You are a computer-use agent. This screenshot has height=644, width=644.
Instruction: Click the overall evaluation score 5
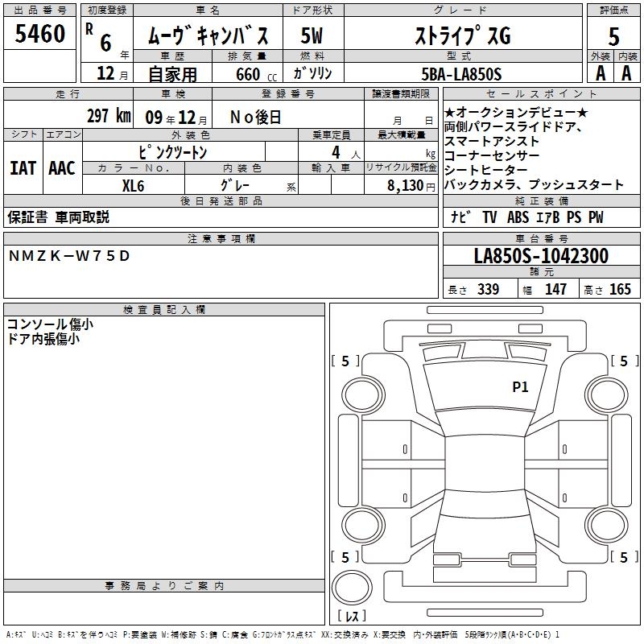pos(614,37)
